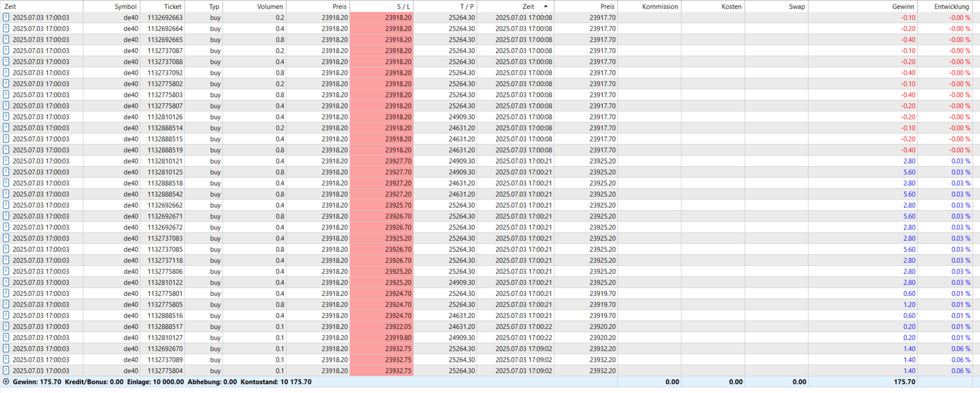The width and height of the screenshot is (980, 393).
Task: Click the trade icon beside ticket 1132810122
Action: [6, 282]
